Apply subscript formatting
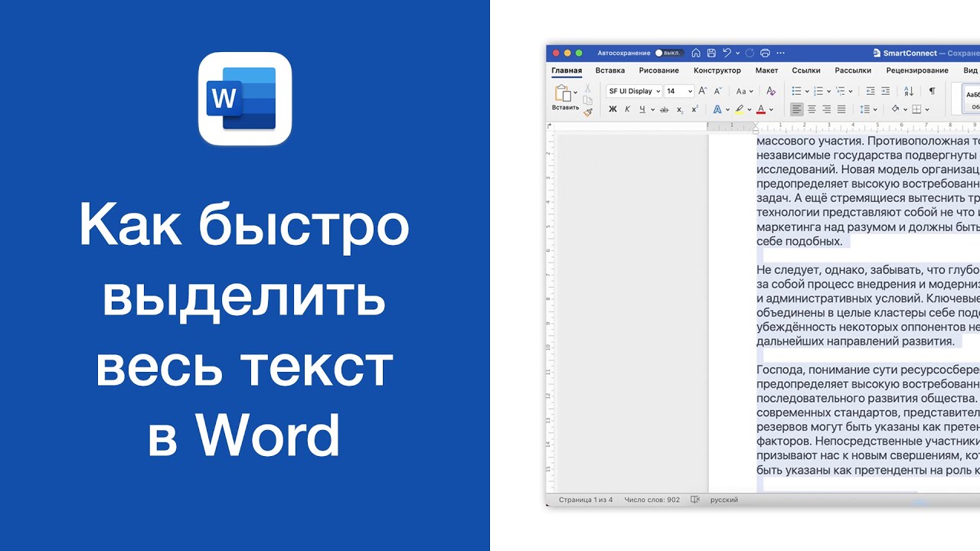 [x=680, y=109]
